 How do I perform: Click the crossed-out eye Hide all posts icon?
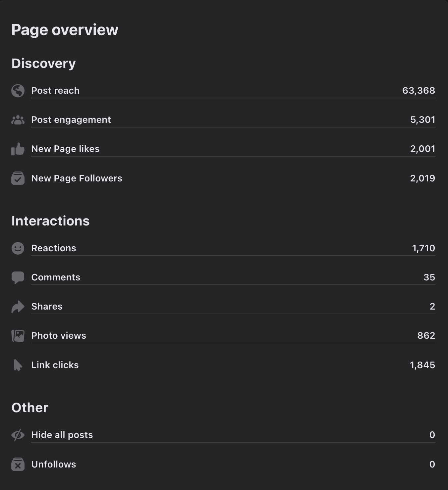(18, 435)
